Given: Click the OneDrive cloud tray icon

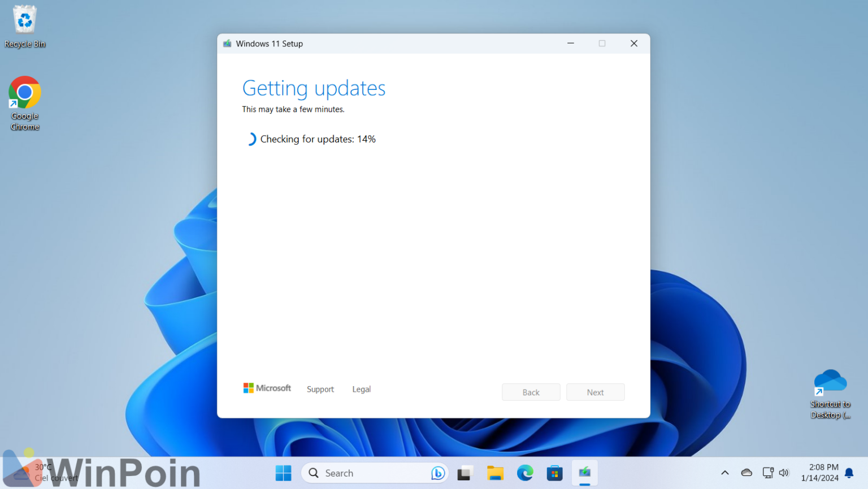Looking at the screenshot, I should (x=747, y=473).
